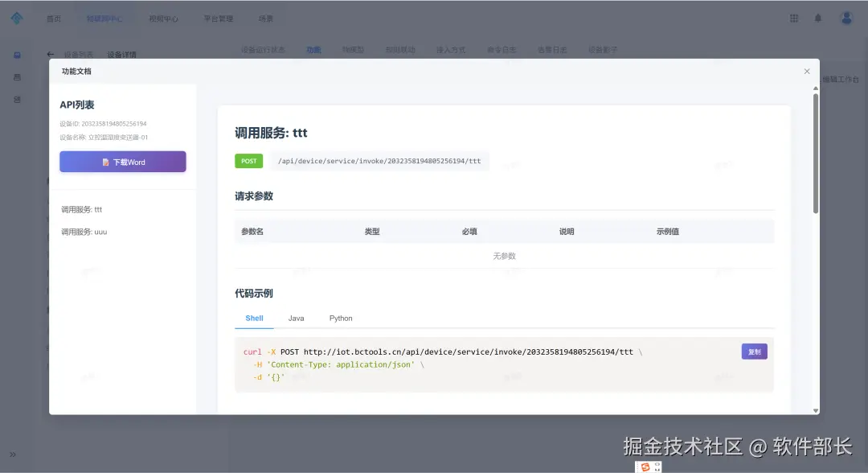The height and width of the screenshot is (473, 868).
Task: Click the 下载Word download button
Action: (122, 161)
